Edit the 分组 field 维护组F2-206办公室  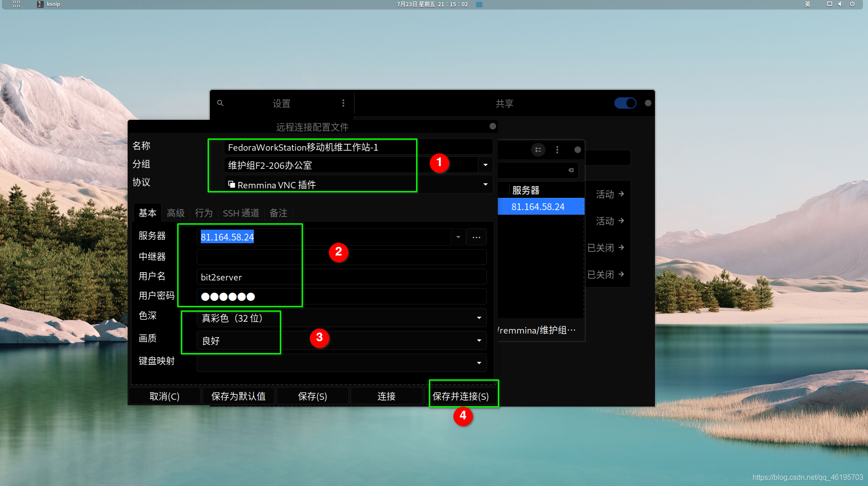tap(351, 165)
